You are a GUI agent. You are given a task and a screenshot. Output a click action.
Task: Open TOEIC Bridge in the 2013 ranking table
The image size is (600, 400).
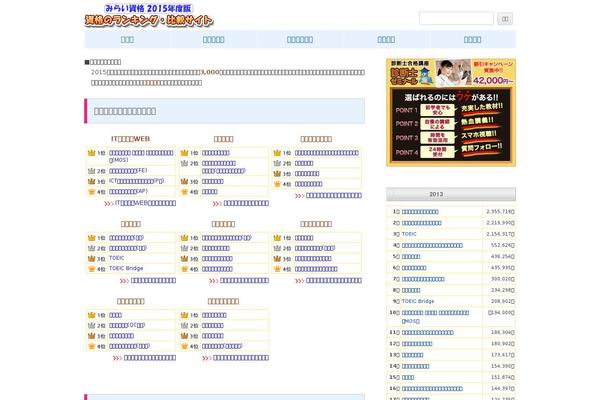pyautogui.click(x=418, y=301)
